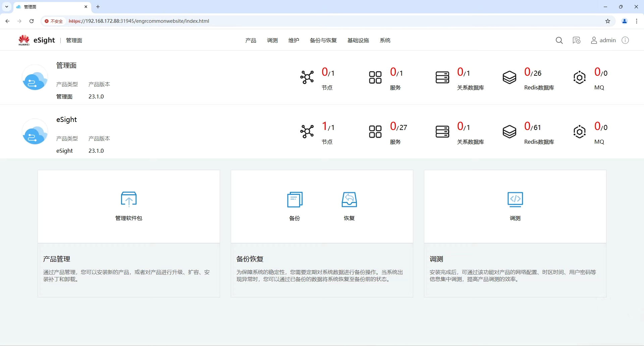Image resolution: width=644 pixels, height=346 pixels.
Task: Click the Redis数据库 icon in eSight row
Action: click(x=509, y=132)
